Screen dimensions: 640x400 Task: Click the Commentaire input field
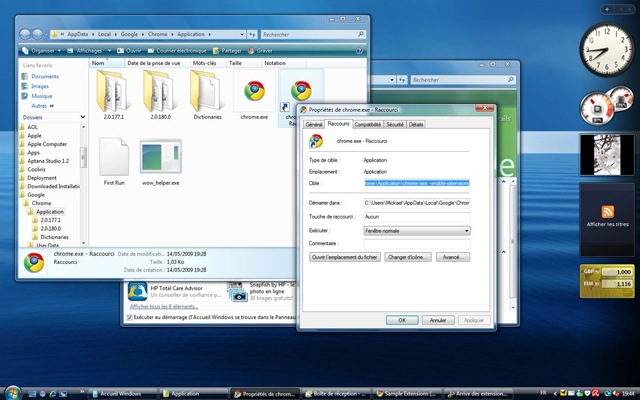click(x=417, y=244)
